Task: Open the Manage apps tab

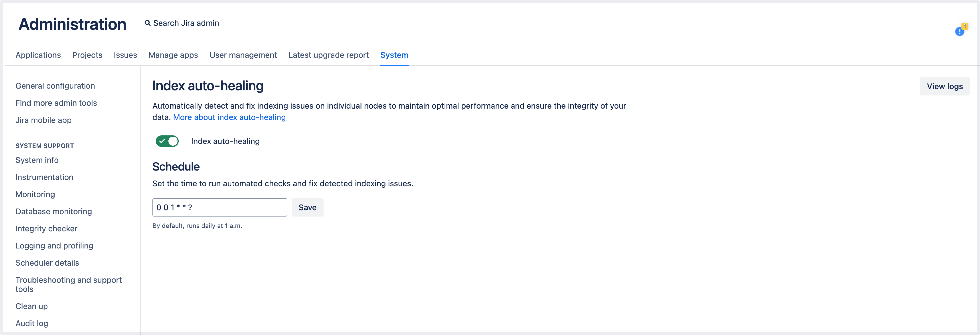Action: (173, 55)
